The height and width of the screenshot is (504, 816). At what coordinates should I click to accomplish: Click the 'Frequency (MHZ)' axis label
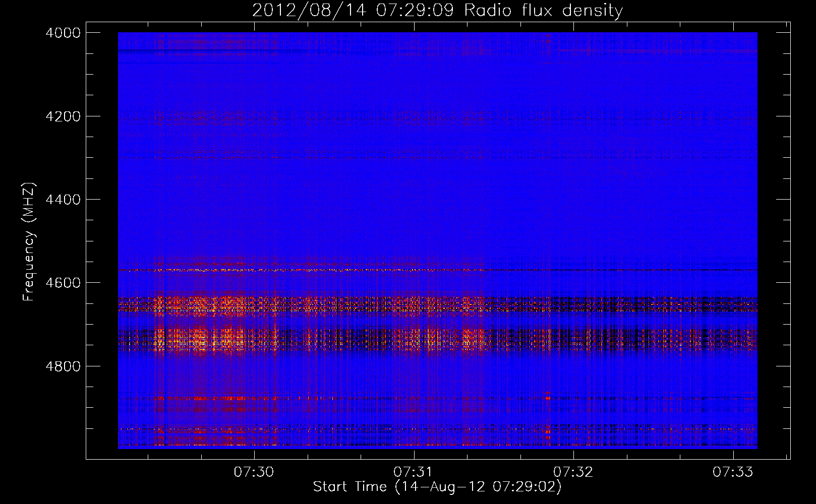[29, 242]
